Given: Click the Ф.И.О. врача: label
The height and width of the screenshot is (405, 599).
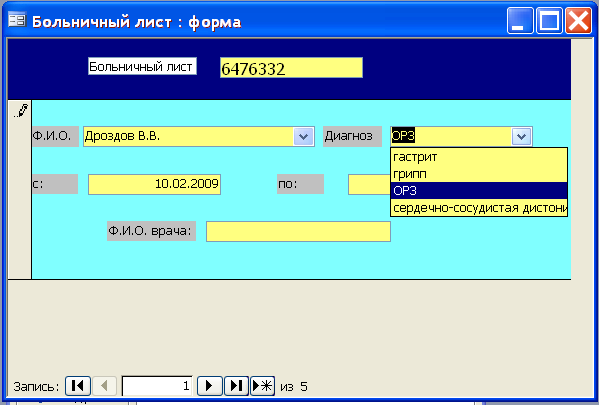Looking at the screenshot, I should tap(151, 231).
